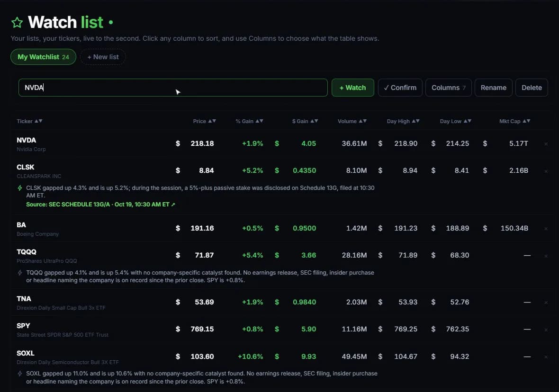The height and width of the screenshot is (392, 559).
Task: Sort by the % Gain column header
Action: [249, 121]
